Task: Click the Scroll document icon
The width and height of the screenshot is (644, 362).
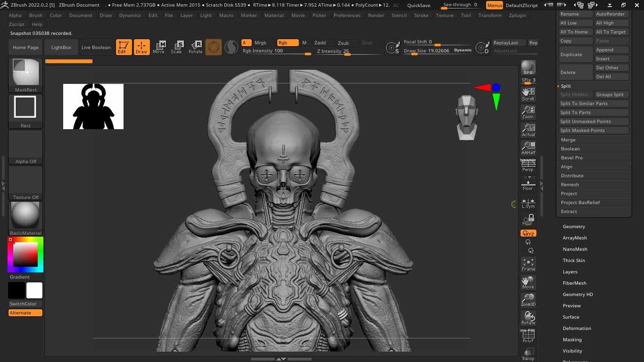Action: (528, 94)
